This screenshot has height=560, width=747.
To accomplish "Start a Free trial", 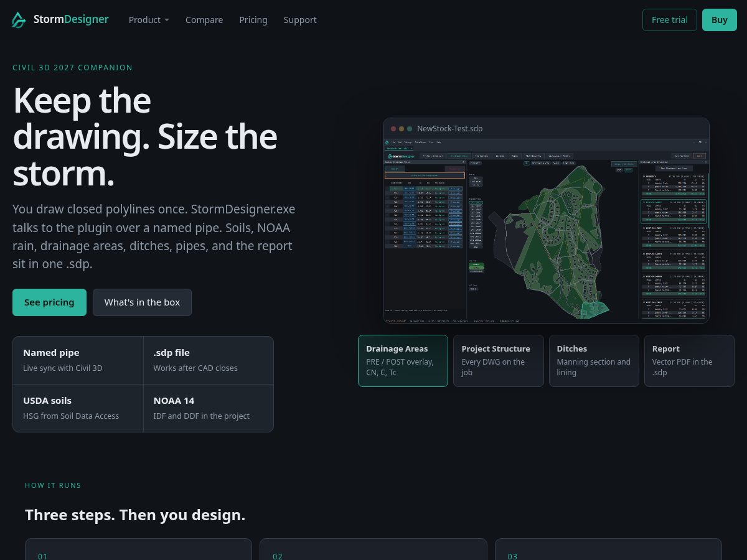I will 670,20.
